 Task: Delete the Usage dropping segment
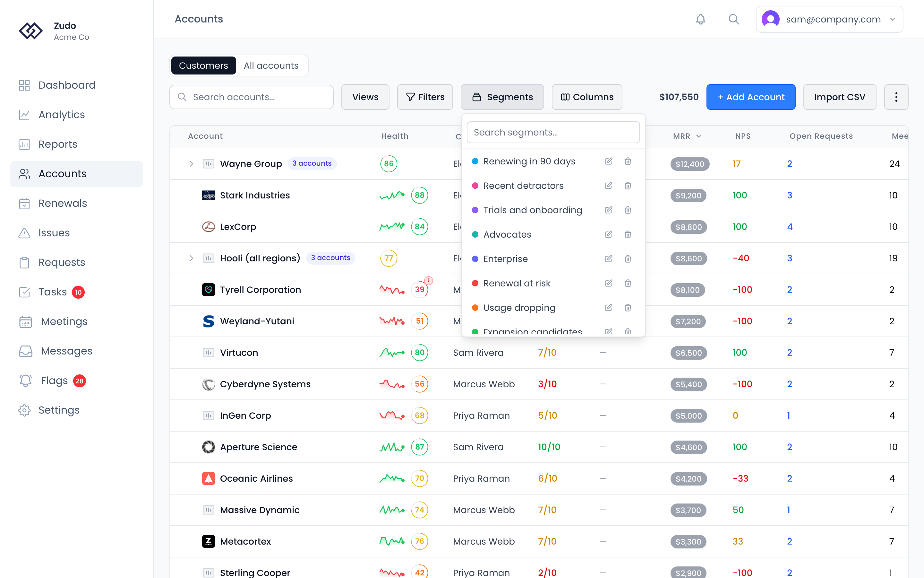(628, 308)
